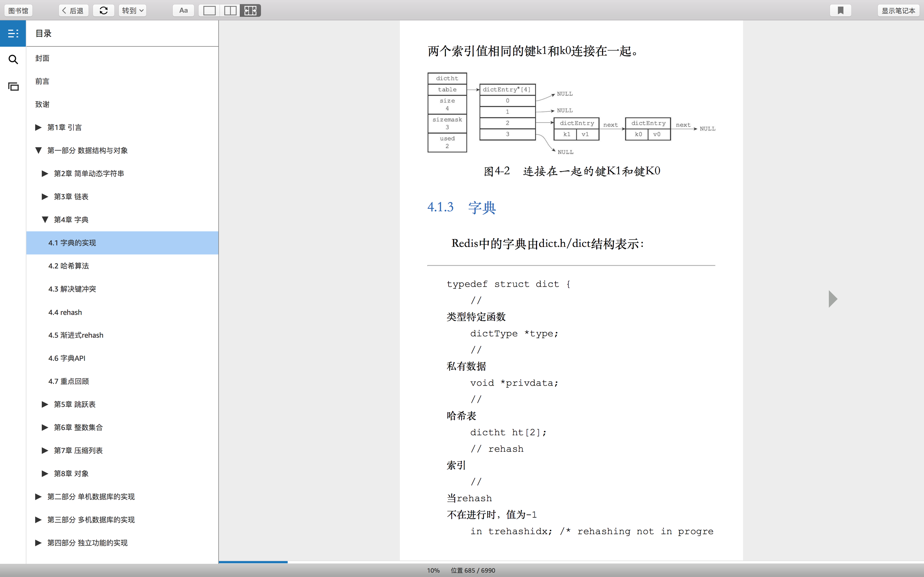Expand 第二部分 单机数据库的实现 section
This screenshot has height=577, width=924.
point(38,497)
